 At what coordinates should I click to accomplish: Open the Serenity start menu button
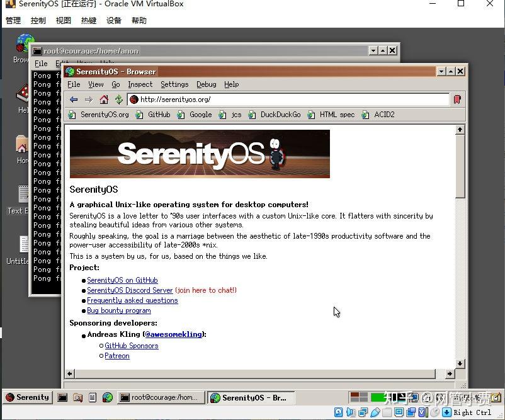click(x=27, y=397)
